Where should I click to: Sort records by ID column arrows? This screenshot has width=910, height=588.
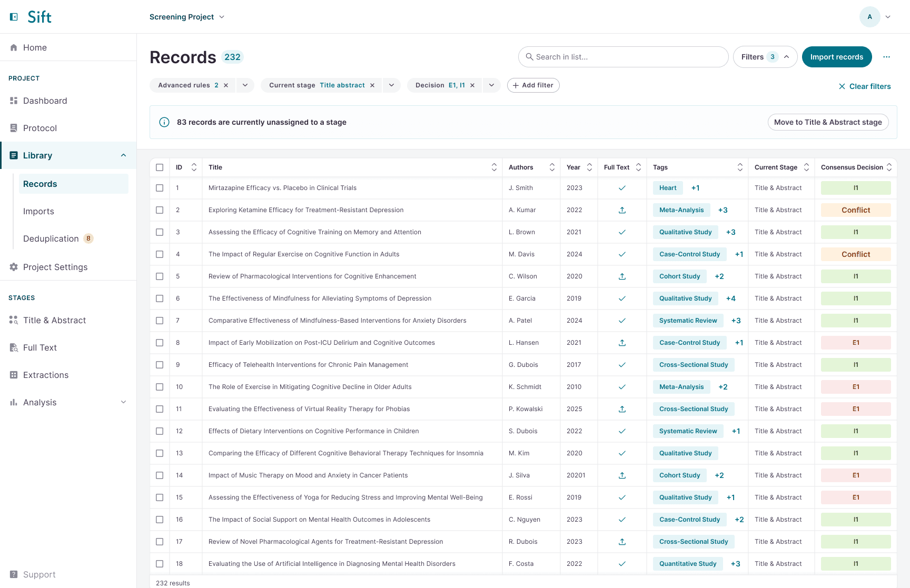coord(194,167)
